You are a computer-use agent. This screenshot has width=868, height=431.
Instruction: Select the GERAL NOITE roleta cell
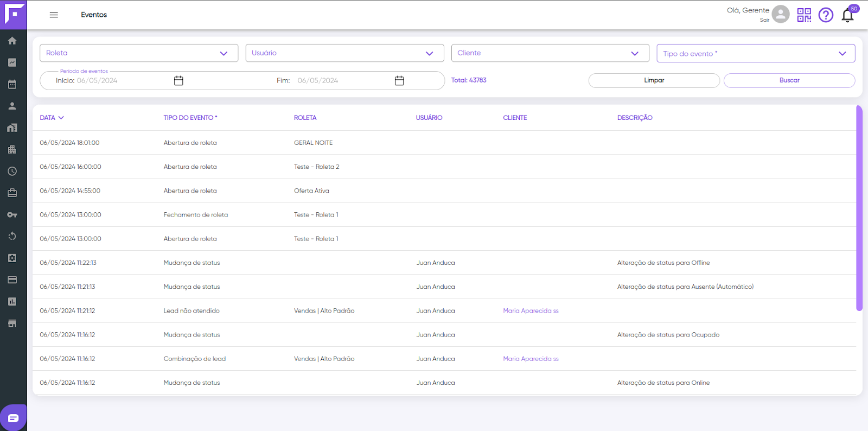(313, 143)
